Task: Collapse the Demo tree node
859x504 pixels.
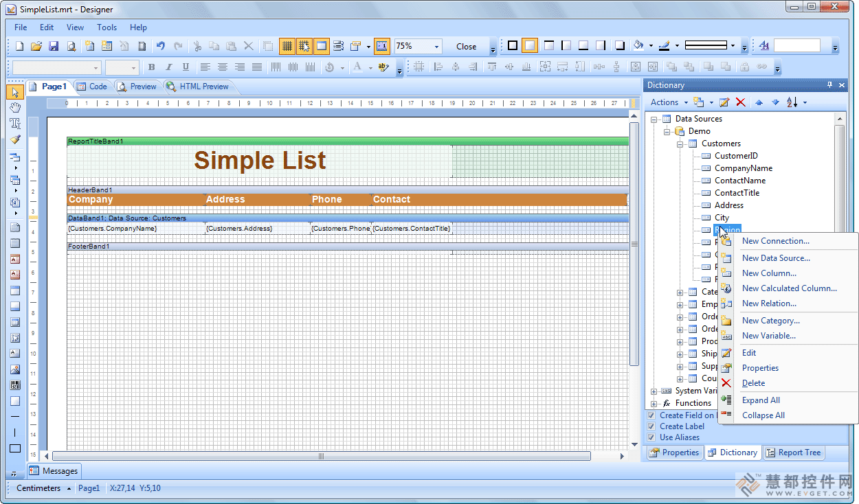Action: tap(667, 131)
